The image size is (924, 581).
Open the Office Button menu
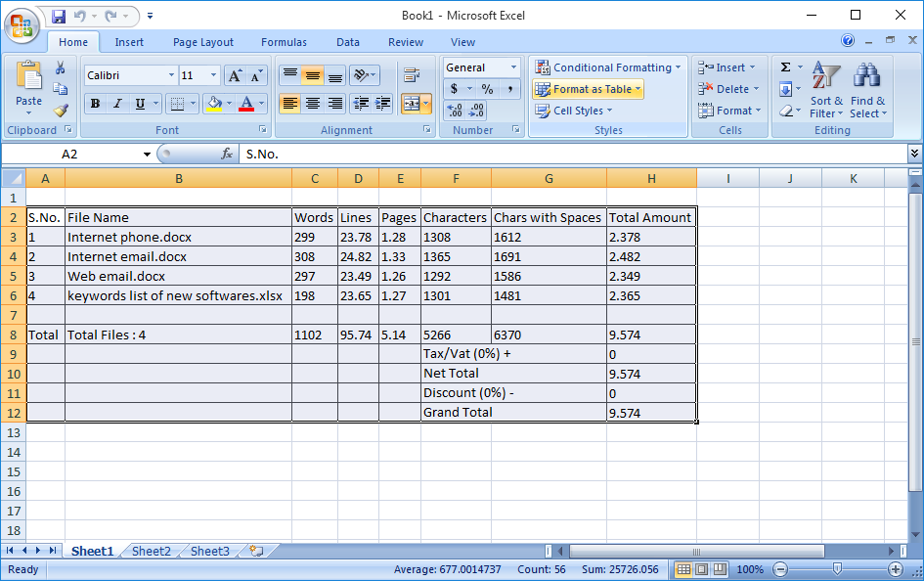pyautogui.click(x=22, y=25)
